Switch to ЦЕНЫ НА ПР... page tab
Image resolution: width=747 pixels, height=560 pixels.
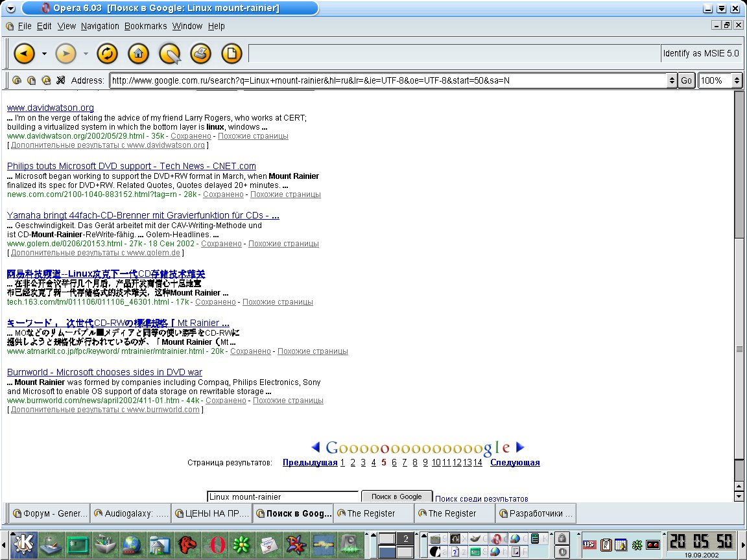(x=212, y=513)
